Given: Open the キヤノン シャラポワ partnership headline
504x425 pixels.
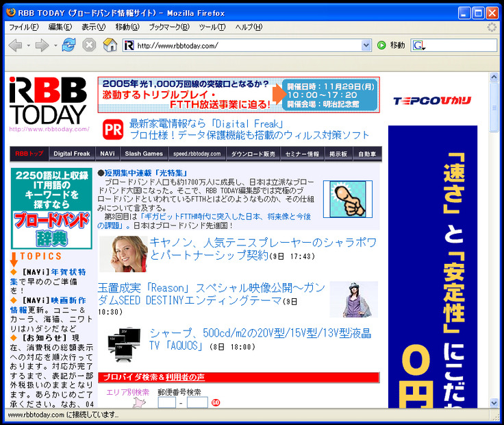Looking at the screenshot, I should click(x=262, y=249).
